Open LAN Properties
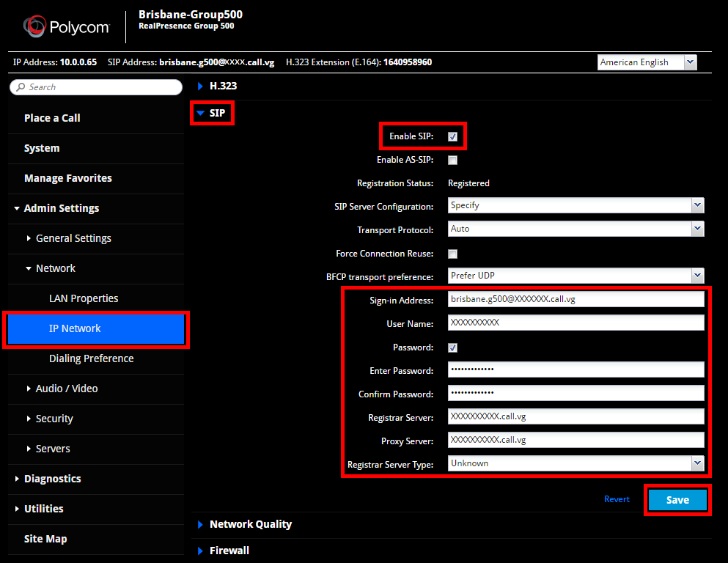Image resolution: width=728 pixels, height=563 pixels. point(84,298)
